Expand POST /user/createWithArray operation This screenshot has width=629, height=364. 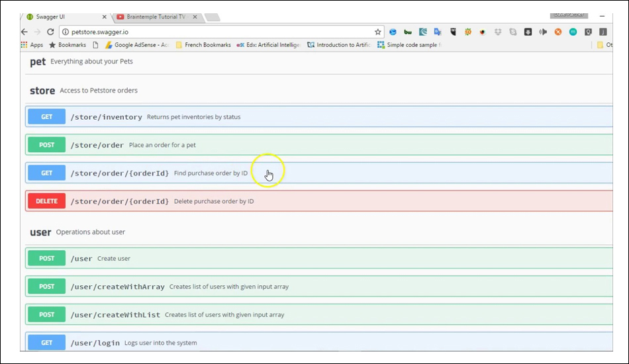pyautogui.click(x=319, y=286)
